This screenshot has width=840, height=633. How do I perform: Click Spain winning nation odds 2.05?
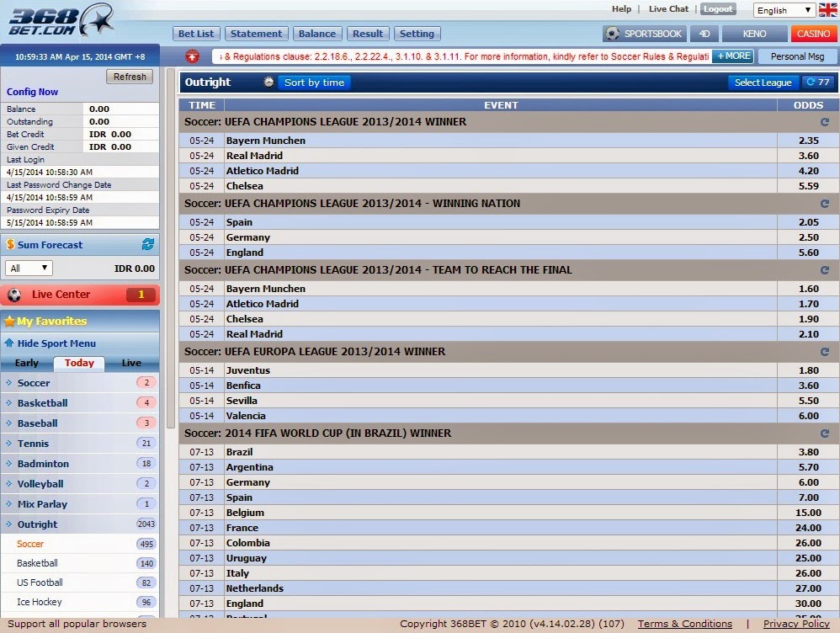click(808, 222)
